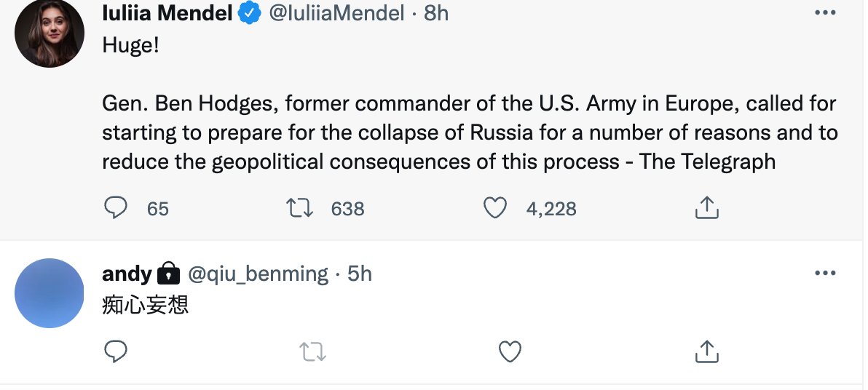Click the andy display name
This screenshot has height=390, width=868.
pos(127,274)
